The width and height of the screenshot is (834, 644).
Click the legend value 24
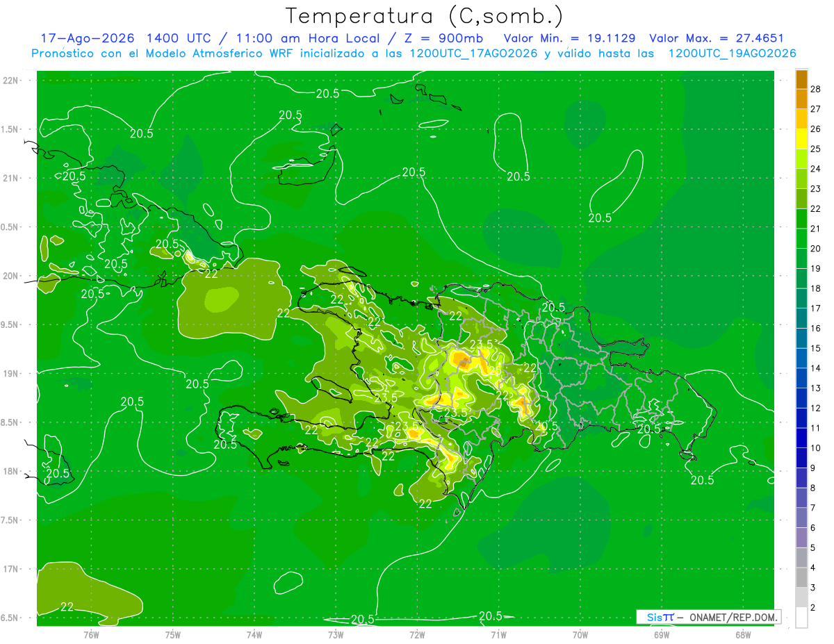pos(816,168)
